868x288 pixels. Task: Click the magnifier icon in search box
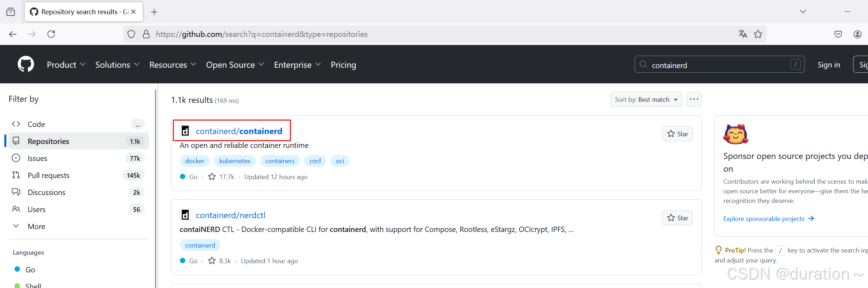coord(643,64)
